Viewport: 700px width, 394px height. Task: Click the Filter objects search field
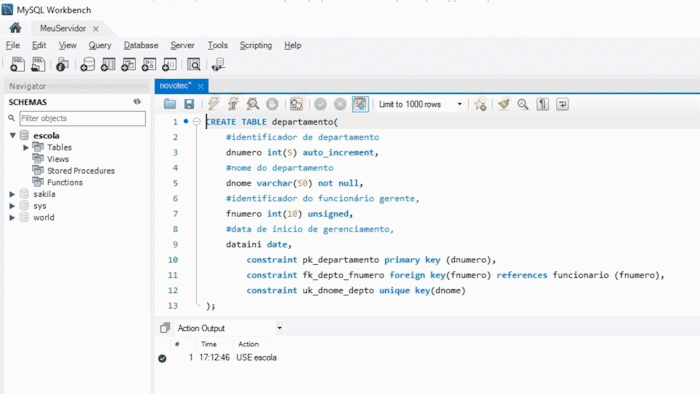tap(83, 118)
